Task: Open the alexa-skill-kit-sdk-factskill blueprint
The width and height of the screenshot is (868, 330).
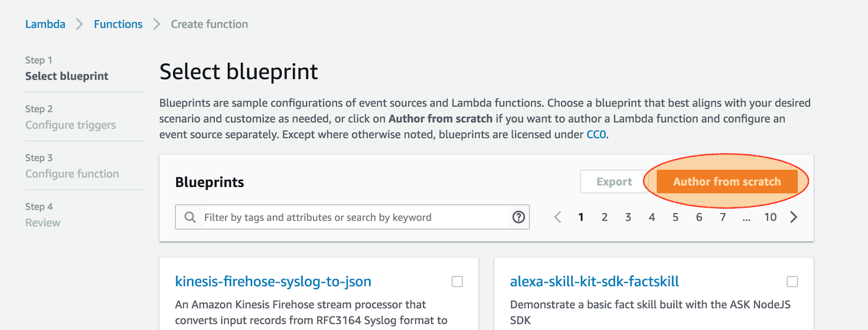Action: pos(594,282)
